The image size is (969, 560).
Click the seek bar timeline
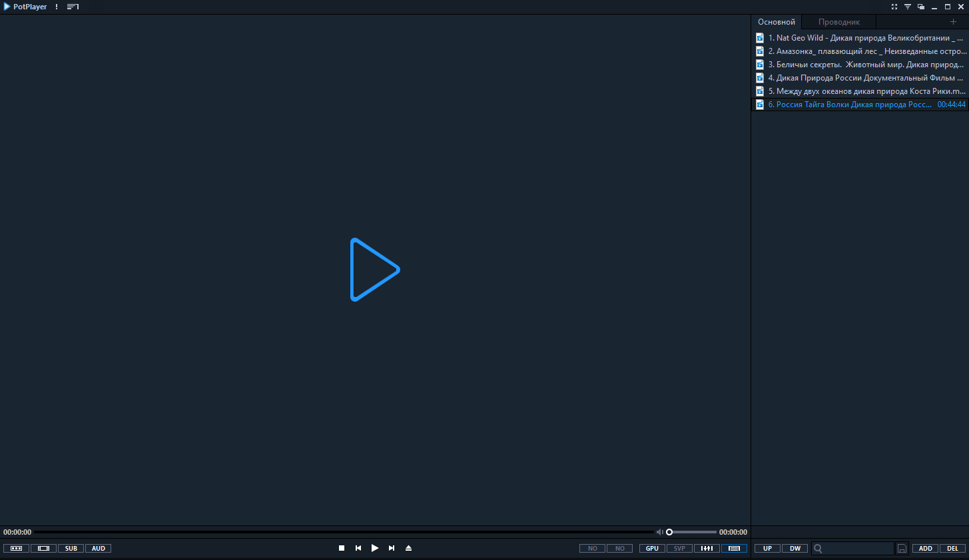click(344, 532)
